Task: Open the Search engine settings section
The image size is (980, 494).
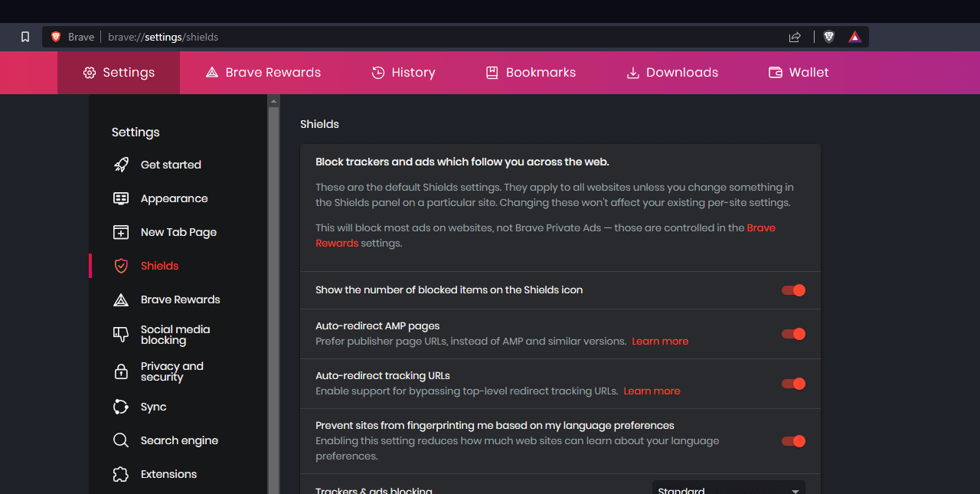Action: click(x=179, y=440)
